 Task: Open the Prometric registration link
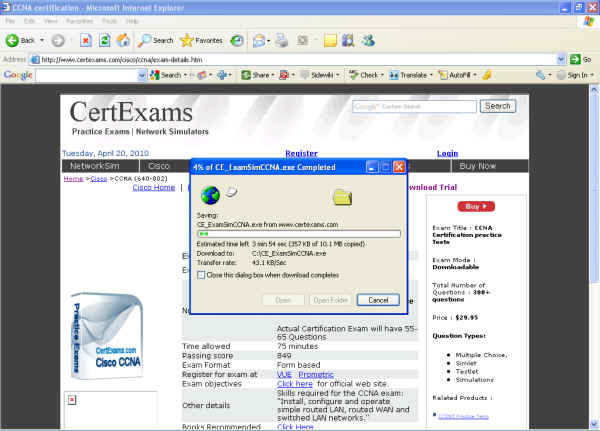(316, 374)
